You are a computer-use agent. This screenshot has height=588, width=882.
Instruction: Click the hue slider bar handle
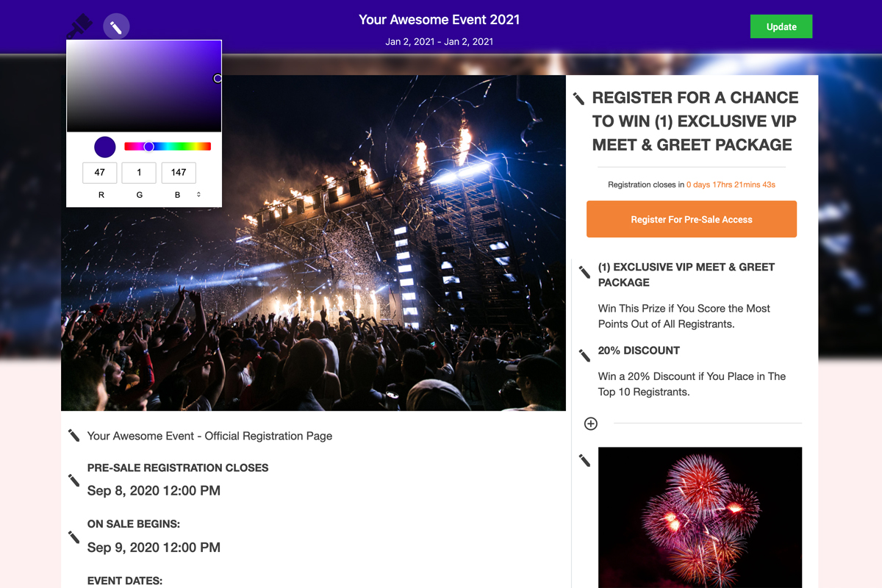pos(149,147)
